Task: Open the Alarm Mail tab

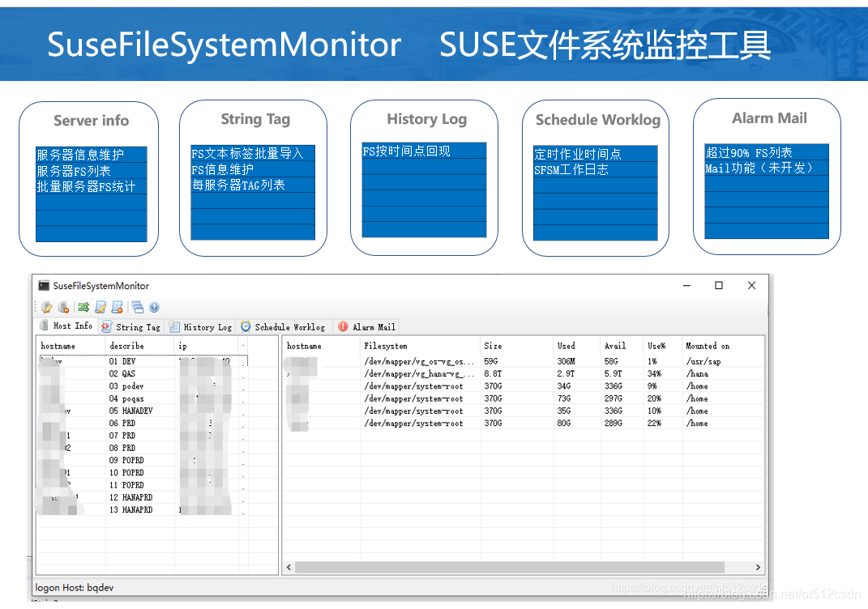Action: point(367,327)
